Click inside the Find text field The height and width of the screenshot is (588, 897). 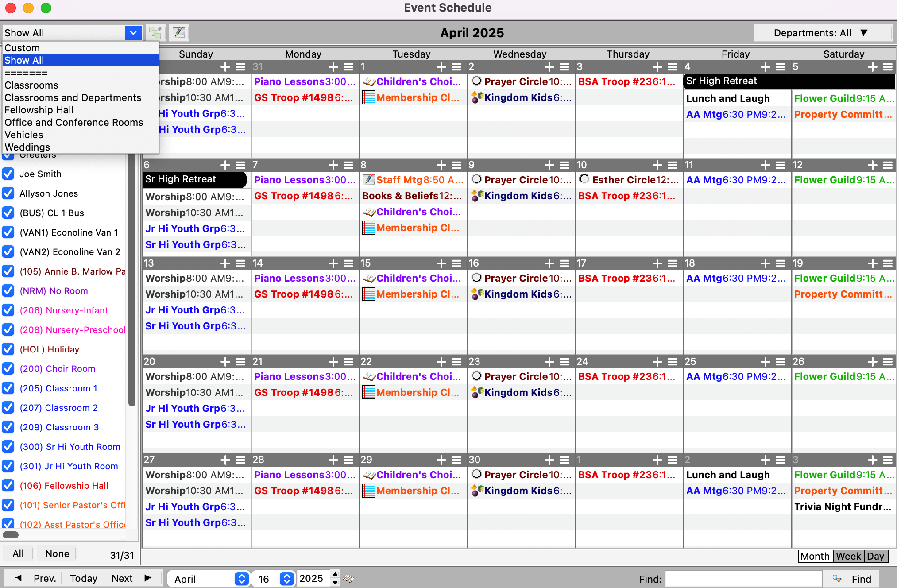coord(743,579)
